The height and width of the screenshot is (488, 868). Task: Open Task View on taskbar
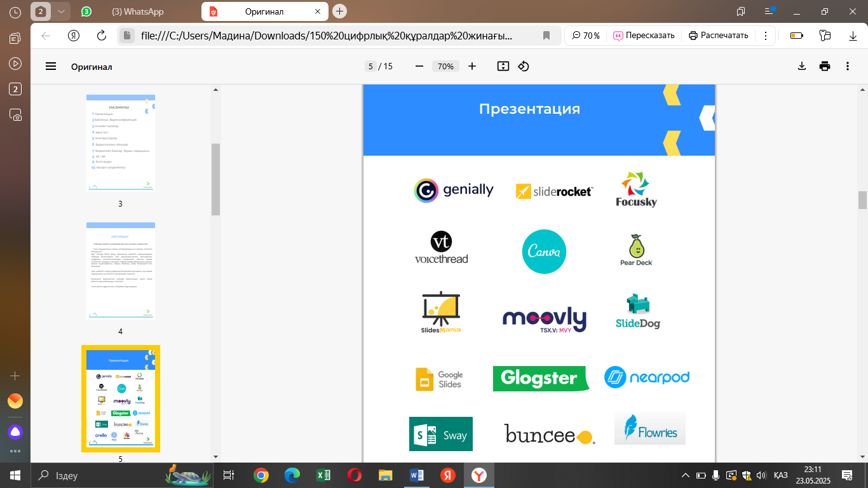click(x=229, y=475)
